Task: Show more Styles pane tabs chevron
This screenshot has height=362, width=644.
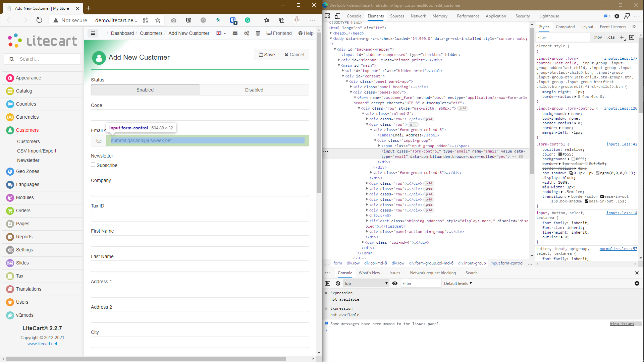Action: 634,27
